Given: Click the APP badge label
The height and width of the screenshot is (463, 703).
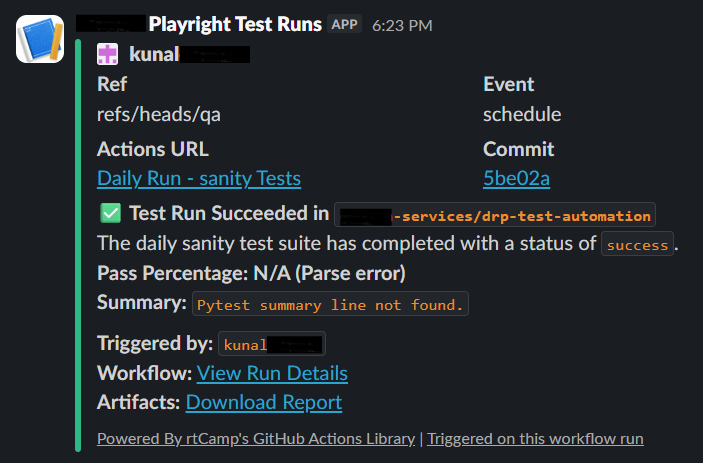Looking at the screenshot, I should point(344,24).
